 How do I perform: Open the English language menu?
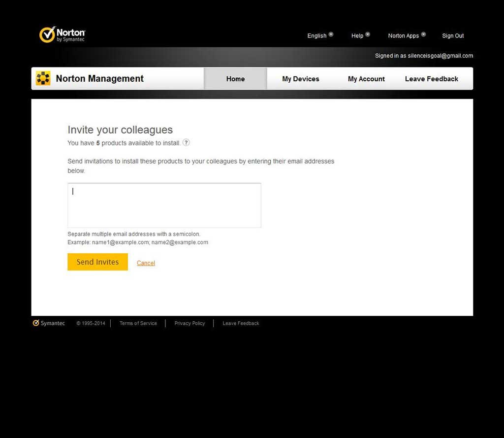(x=316, y=36)
